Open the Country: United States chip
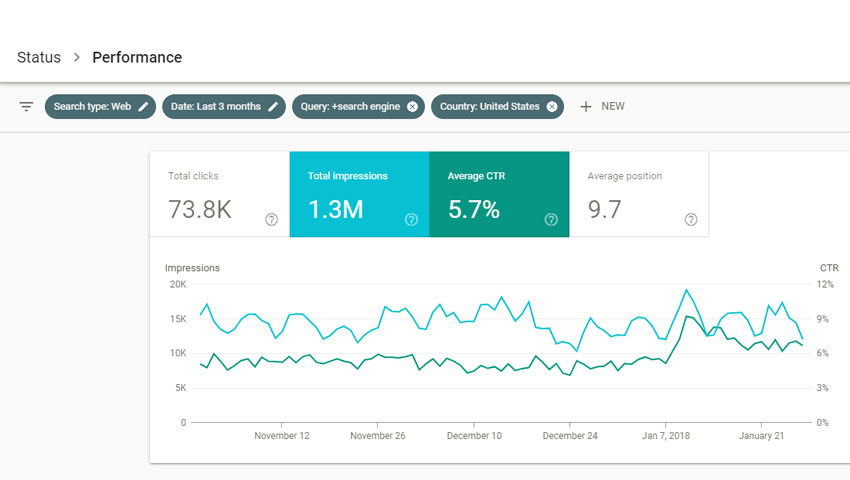Screen dimensions: 850x480 point(489,107)
